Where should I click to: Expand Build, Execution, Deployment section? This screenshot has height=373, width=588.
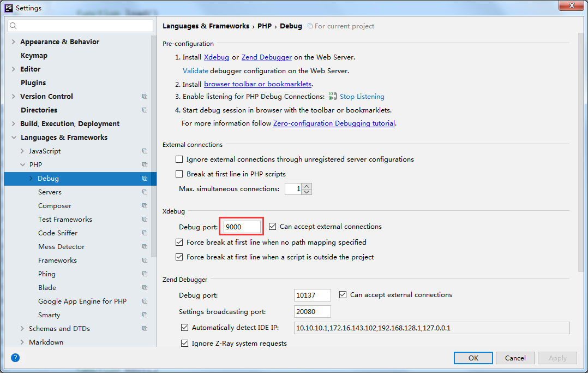point(14,123)
